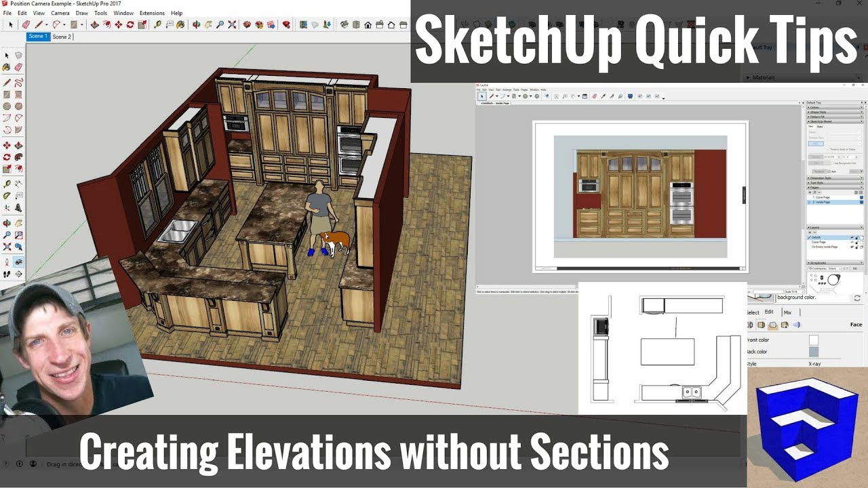
Task: Click the LayOut horizontal scrollbar
Action: point(527,286)
